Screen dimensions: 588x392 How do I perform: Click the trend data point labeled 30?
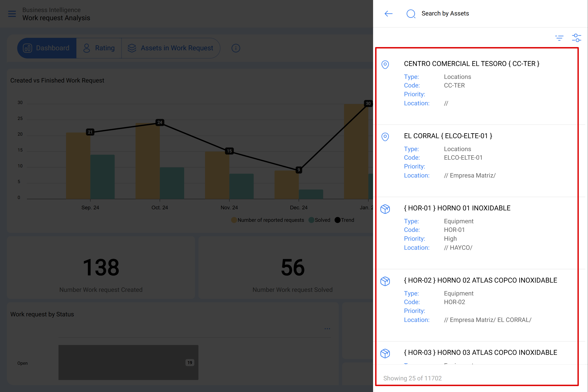(x=368, y=104)
